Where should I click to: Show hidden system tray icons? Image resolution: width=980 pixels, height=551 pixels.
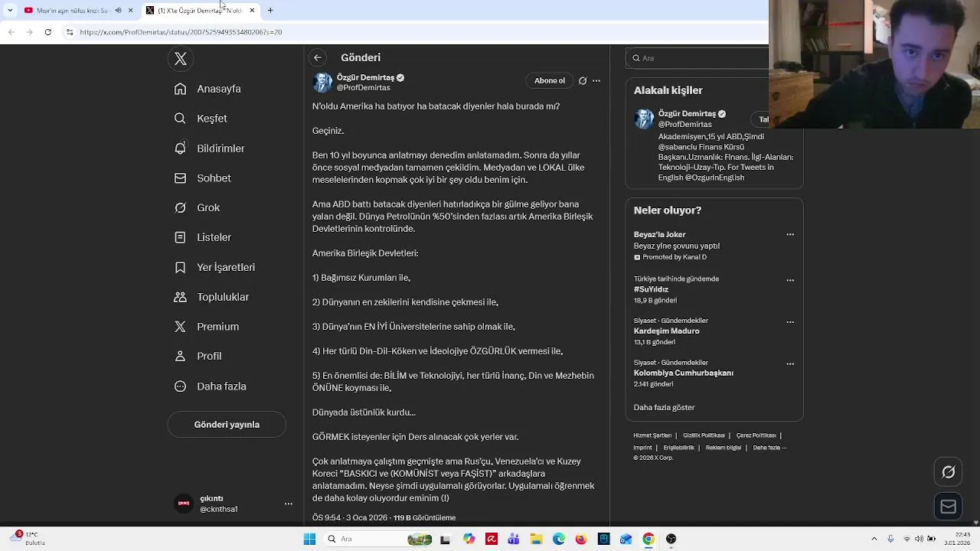(874, 539)
